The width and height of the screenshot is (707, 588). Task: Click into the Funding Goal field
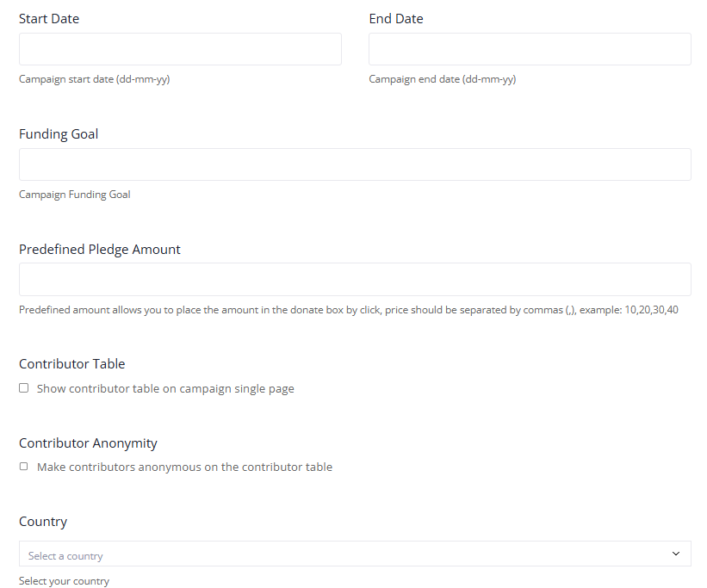355,164
